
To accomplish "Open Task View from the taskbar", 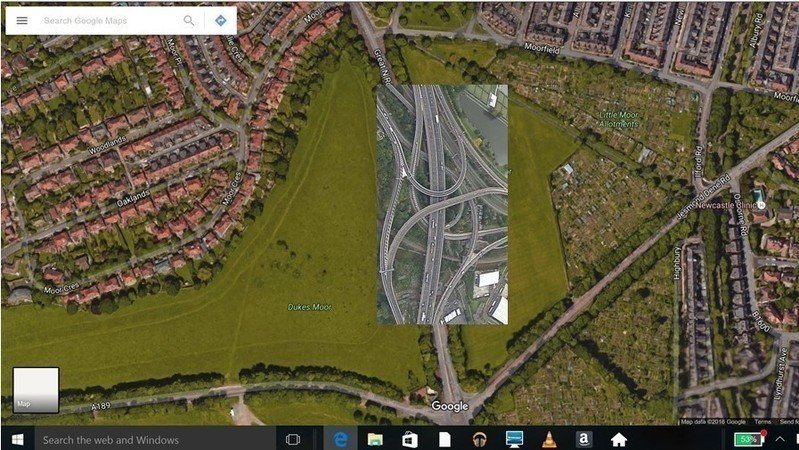I will click(293, 439).
